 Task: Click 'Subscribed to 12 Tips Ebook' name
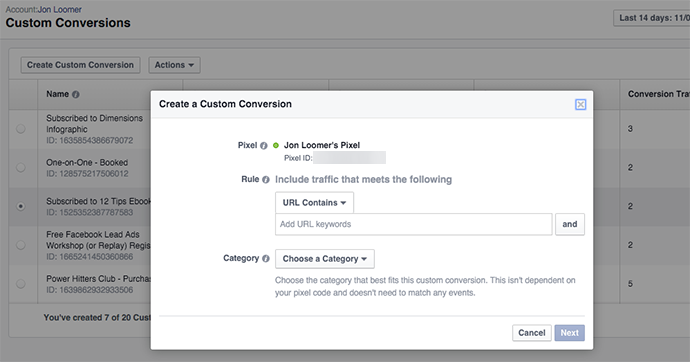click(x=99, y=201)
